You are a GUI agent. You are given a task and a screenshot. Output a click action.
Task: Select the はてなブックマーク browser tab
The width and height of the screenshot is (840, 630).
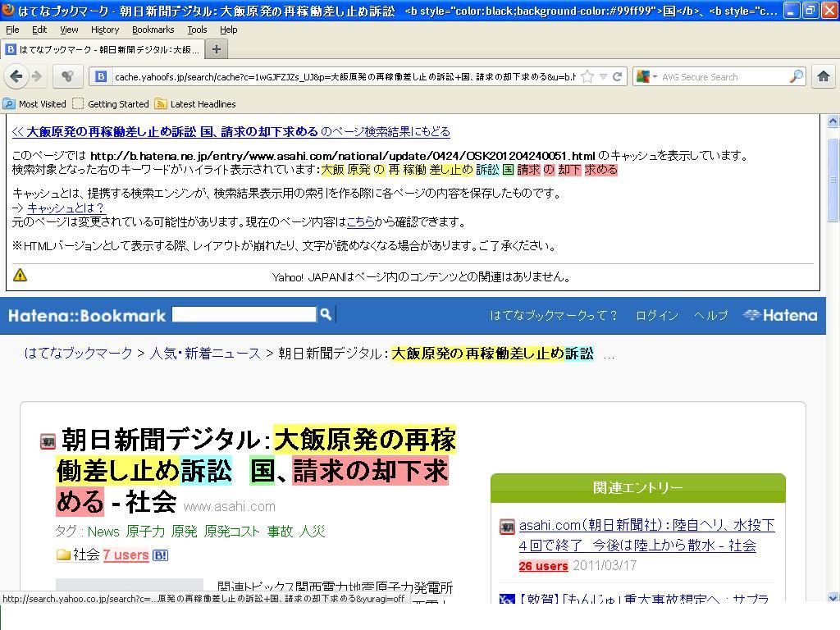tap(102, 49)
